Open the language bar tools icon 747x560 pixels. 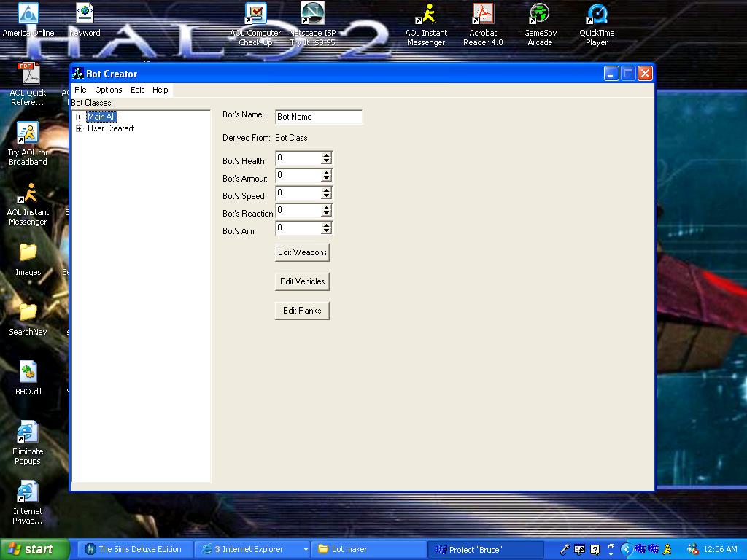[579, 550]
